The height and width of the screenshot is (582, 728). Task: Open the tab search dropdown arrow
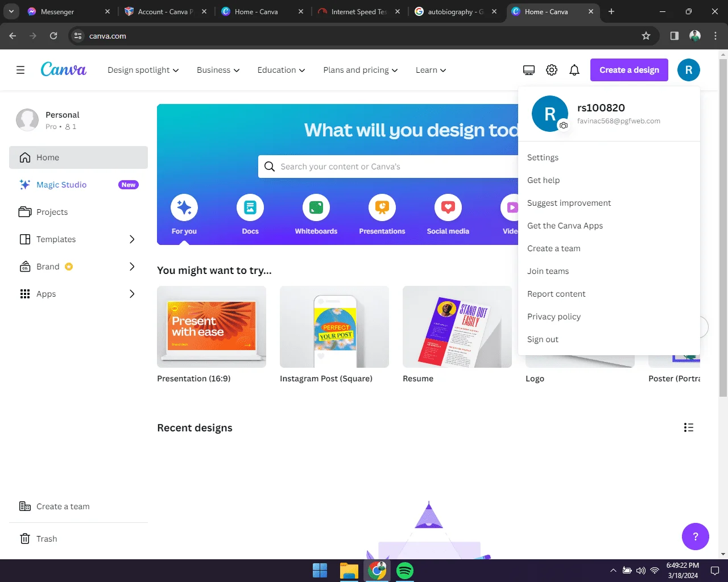tap(11, 11)
